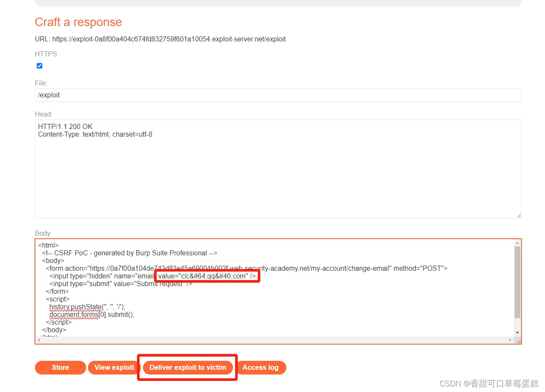Open the Access log

[x=260, y=367]
